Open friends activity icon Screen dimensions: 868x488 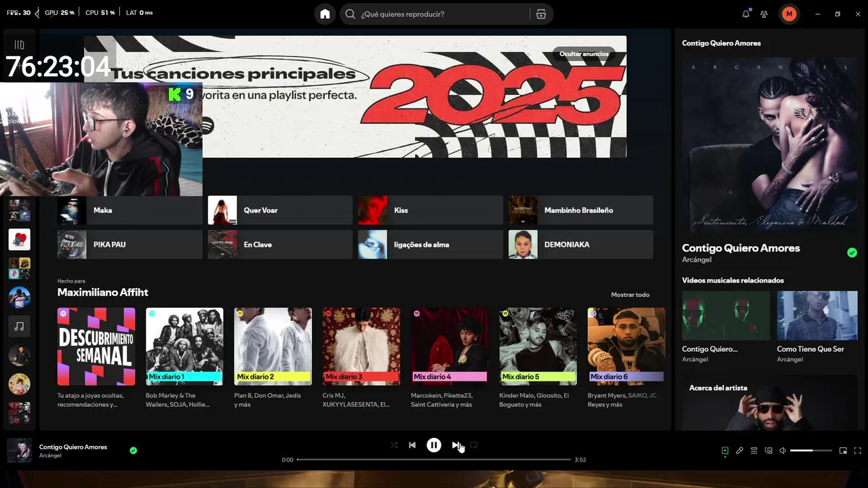coord(764,14)
